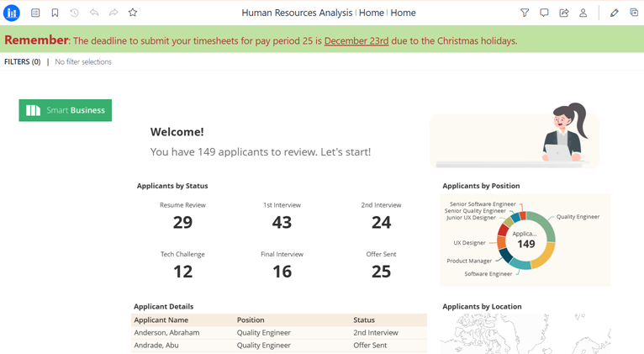Open the comments panel

tap(544, 13)
